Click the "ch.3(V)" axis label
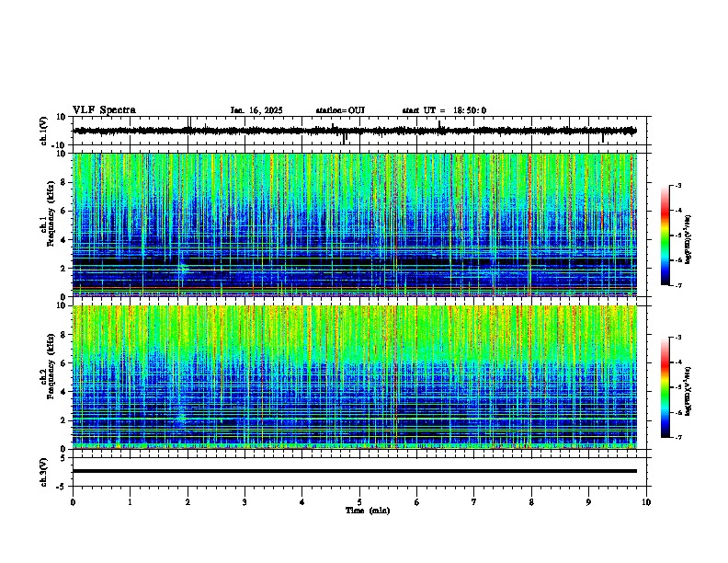This screenshot has width=728, height=563. pos(44,473)
